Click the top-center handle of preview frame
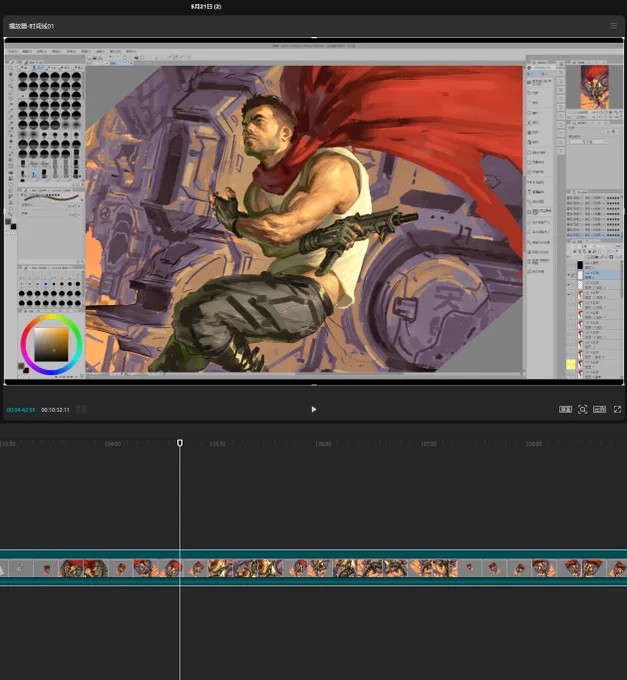The image size is (627, 680). click(x=314, y=38)
